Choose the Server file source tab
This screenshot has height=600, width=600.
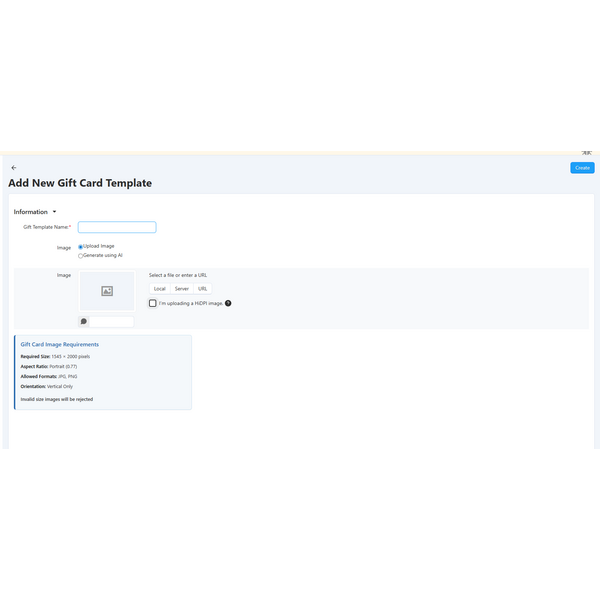tap(182, 288)
